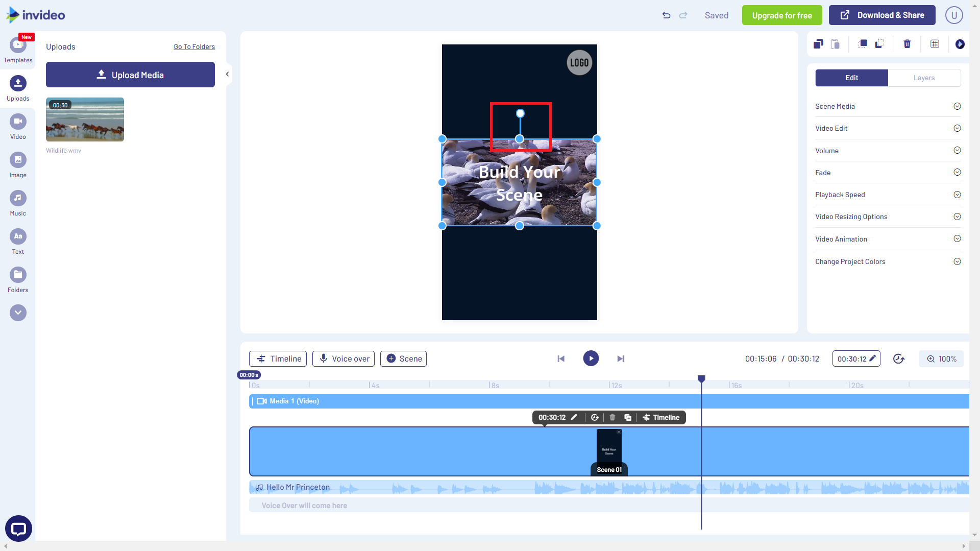Screen dimensions: 980x551
Task: Collapse the Uploads panel with the chevron
Action: pyautogui.click(x=227, y=74)
